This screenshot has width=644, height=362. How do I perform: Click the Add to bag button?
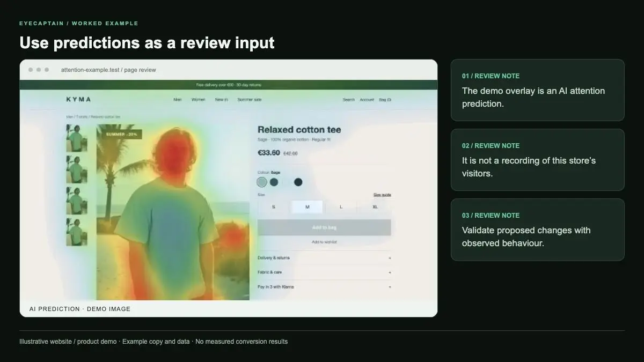tap(324, 227)
